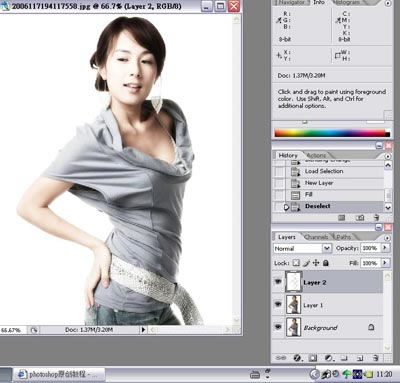Open the History panel flyout menu
Viewport: 400px width, 383px height.
tap(388, 156)
